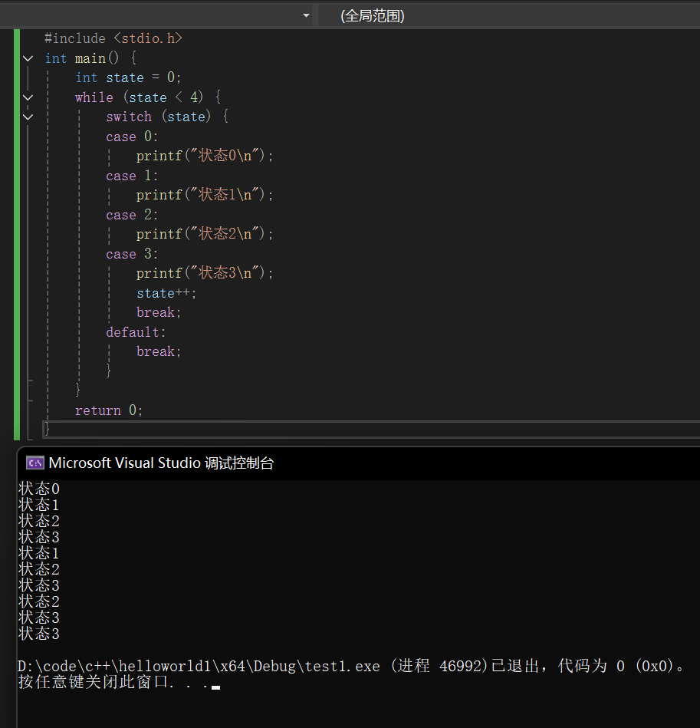The width and height of the screenshot is (700, 728).
Task: Click the #include <stdio.h> line
Action: tap(113, 38)
